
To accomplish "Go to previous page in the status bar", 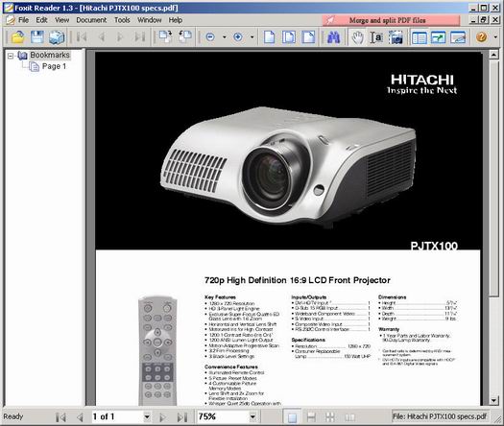I will 80,417.
